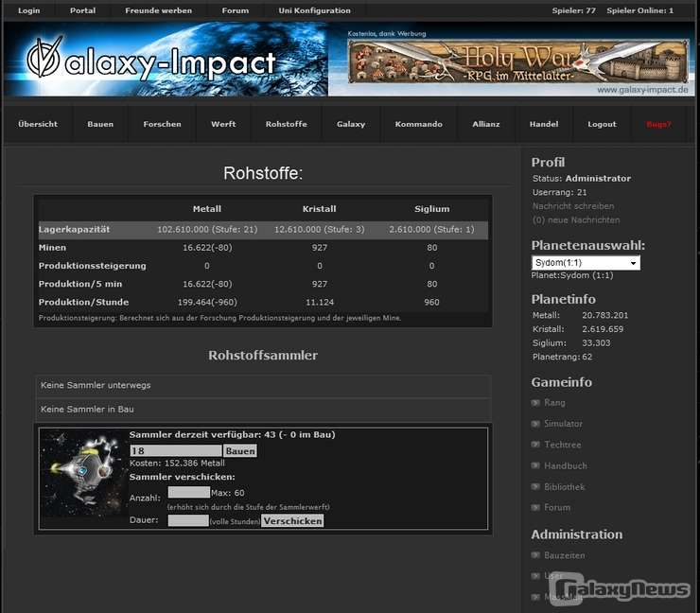
Task: Open Forum in Gameinfo sidebar
Action: [557, 508]
